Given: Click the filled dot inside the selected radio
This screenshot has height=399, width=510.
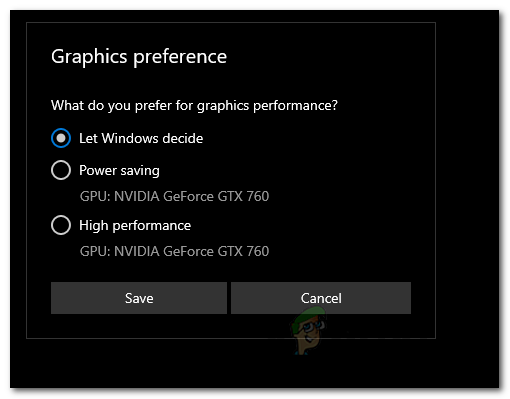Looking at the screenshot, I should coord(61,138).
